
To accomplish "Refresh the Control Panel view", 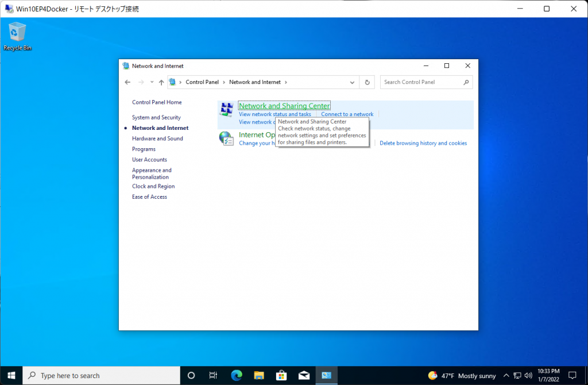I will point(367,82).
